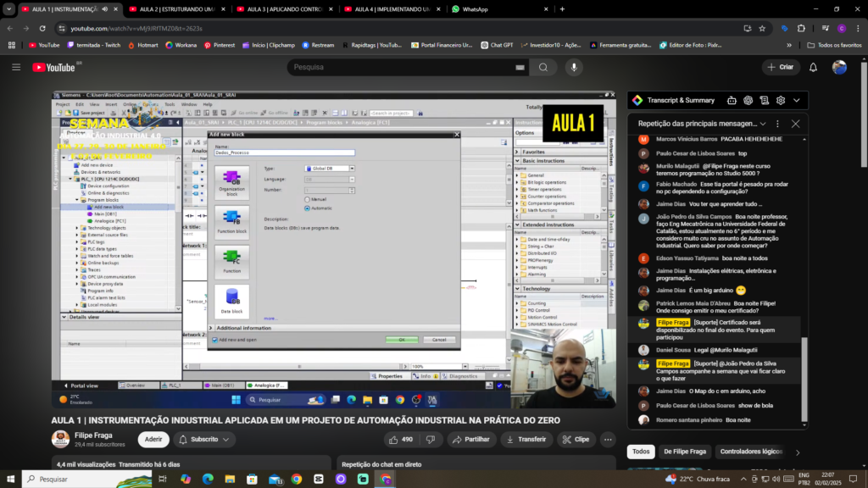The height and width of the screenshot is (488, 868).
Task: Click the Criar create button
Action: pyautogui.click(x=781, y=67)
